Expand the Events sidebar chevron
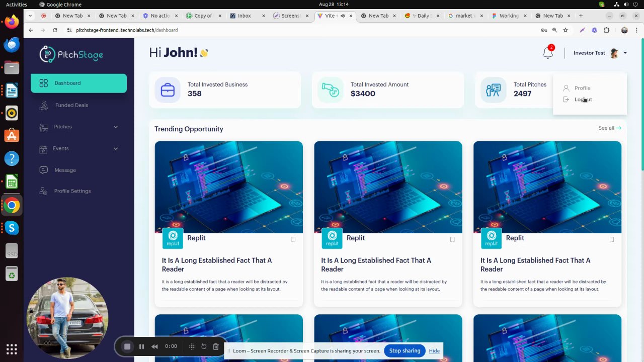644x362 pixels. pos(116,148)
